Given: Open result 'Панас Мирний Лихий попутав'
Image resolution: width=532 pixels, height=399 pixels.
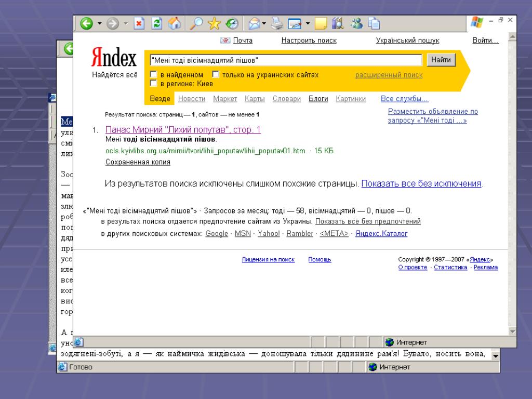Looking at the screenshot, I should (x=183, y=129).
